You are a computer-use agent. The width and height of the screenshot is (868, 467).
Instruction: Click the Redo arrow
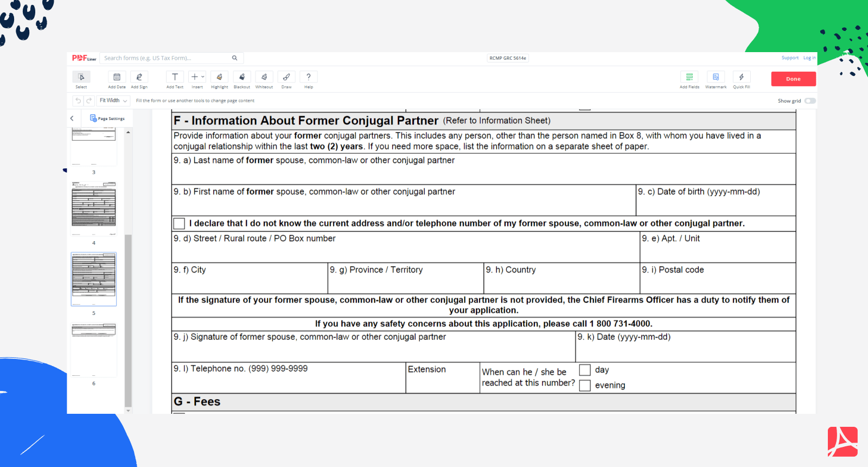click(x=89, y=100)
